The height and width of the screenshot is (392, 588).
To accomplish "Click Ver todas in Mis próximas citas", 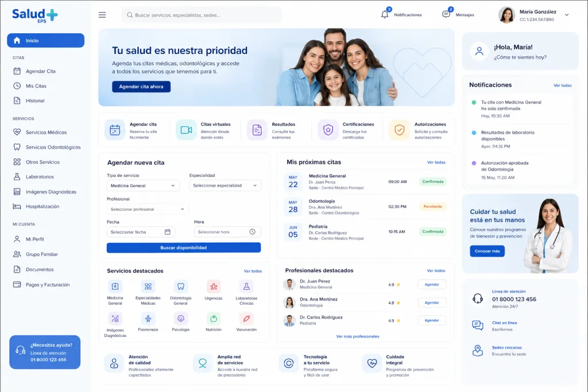I will pyautogui.click(x=436, y=162).
